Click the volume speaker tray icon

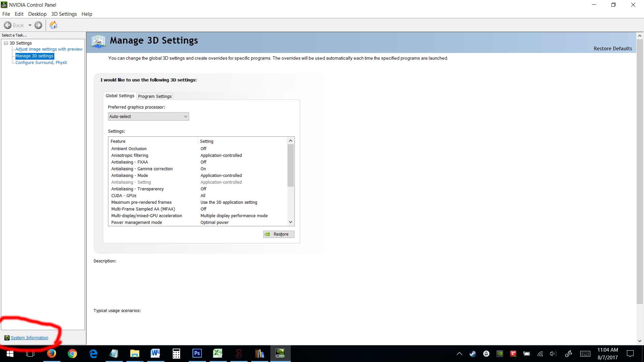click(x=553, y=354)
